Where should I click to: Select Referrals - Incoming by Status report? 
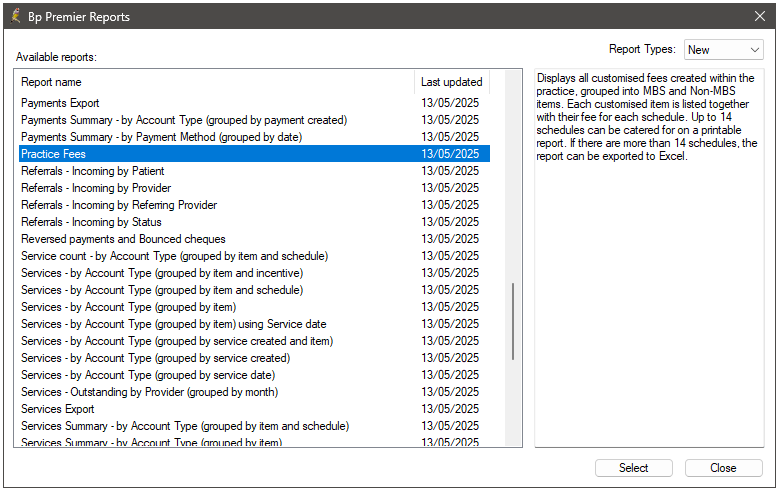coord(90,222)
